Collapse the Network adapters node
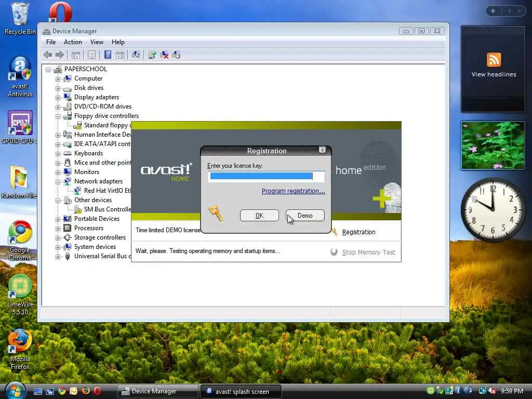 click(58, 182)
